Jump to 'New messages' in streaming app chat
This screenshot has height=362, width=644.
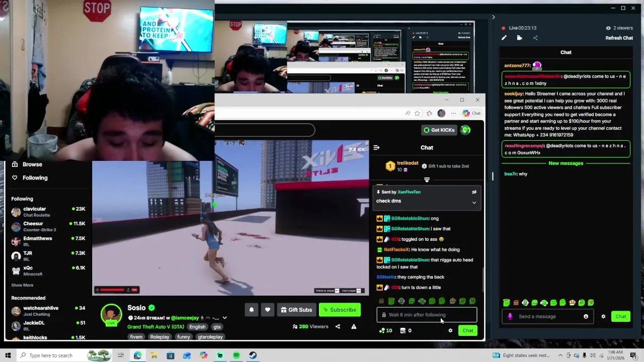click(x=566, y=163)
